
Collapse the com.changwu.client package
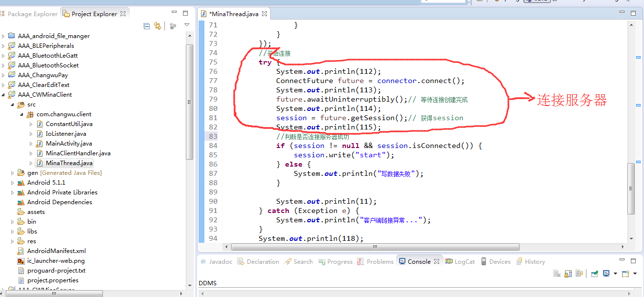[x=22, y=114]
